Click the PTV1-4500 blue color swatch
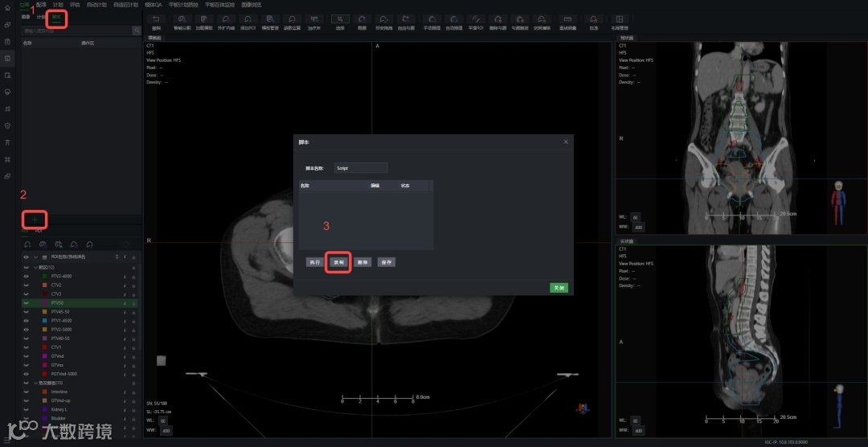 point(45,321)
